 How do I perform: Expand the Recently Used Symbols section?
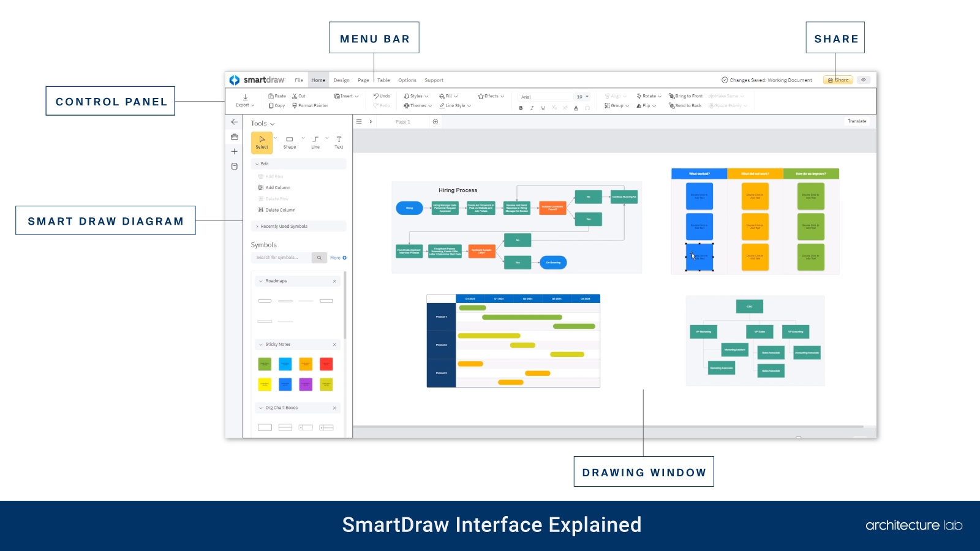coord(284,226)
